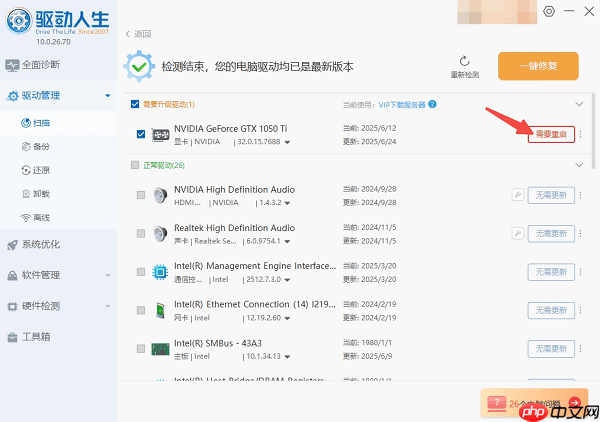600x422 pixels.
Task: Click the GTX 1050 Ti graphics card icon
Action: [160, 135]
